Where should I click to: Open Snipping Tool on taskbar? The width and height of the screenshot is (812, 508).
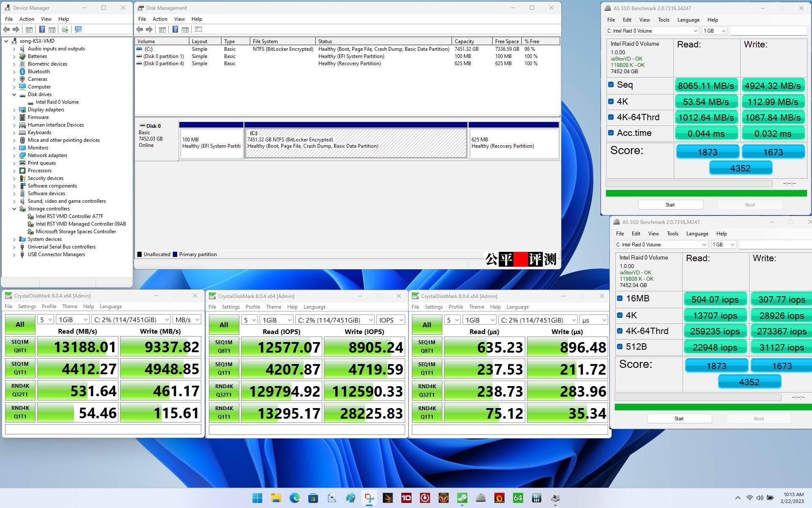tap(369, 498)
